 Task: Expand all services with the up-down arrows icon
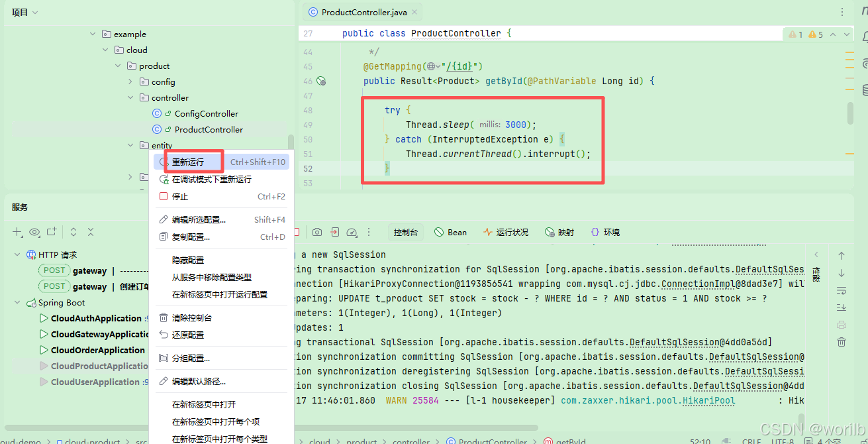point(73,232)
